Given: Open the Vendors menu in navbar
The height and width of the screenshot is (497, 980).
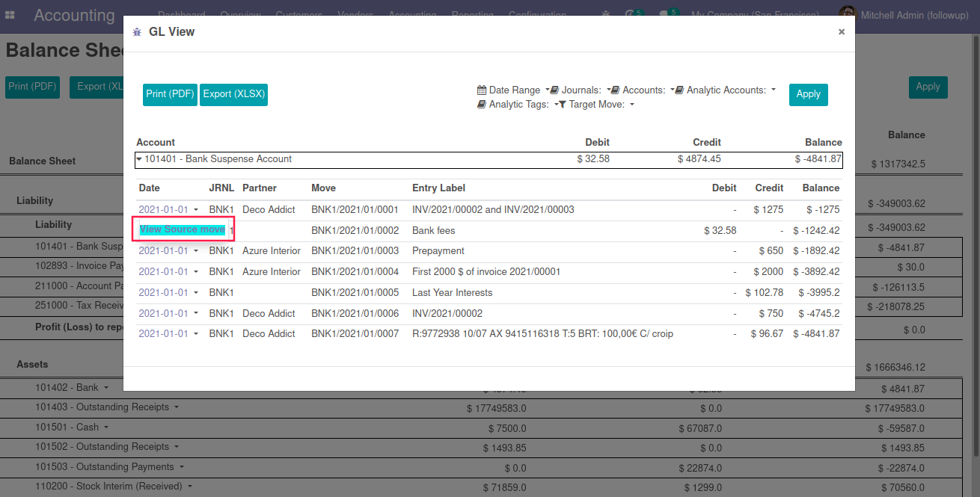Looking at the screenshot, I should point(355,15).
